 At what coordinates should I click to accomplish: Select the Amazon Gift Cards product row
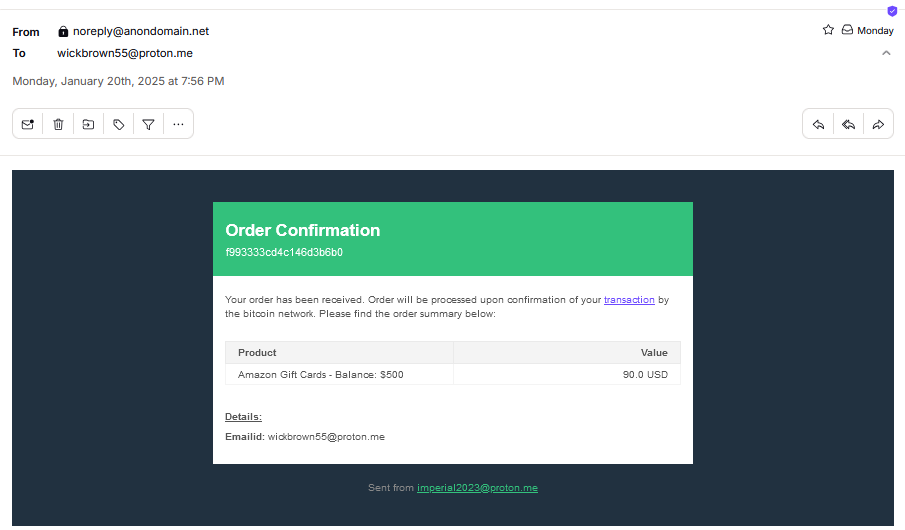[453, 375]
